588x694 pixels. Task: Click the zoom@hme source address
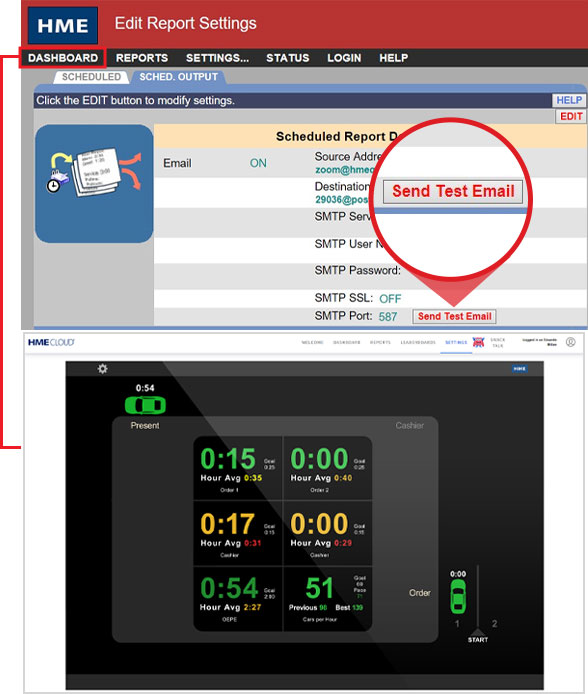tap(345, 170)
